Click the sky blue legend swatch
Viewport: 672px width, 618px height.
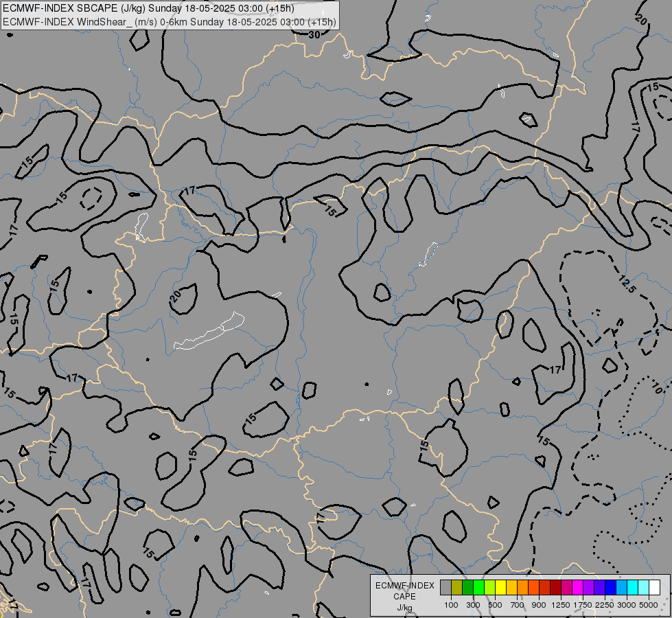[x=621, y=587]
